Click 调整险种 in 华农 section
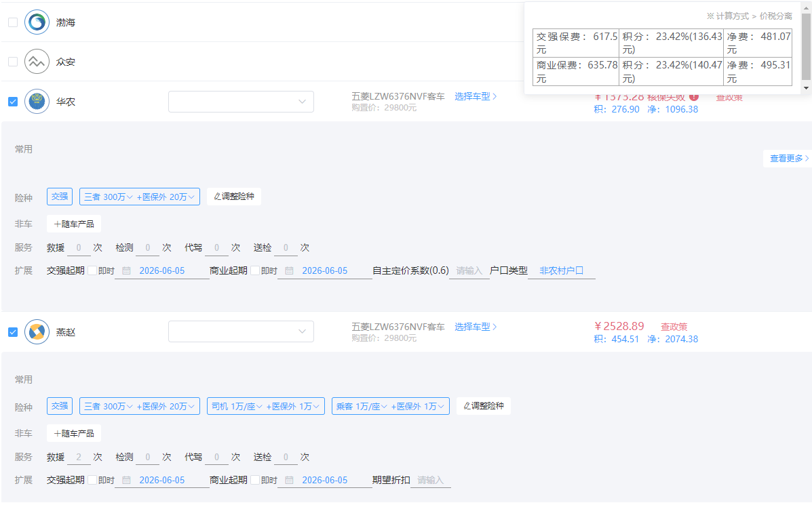This screenshot has height=507, width=812. tap(234, 197)
